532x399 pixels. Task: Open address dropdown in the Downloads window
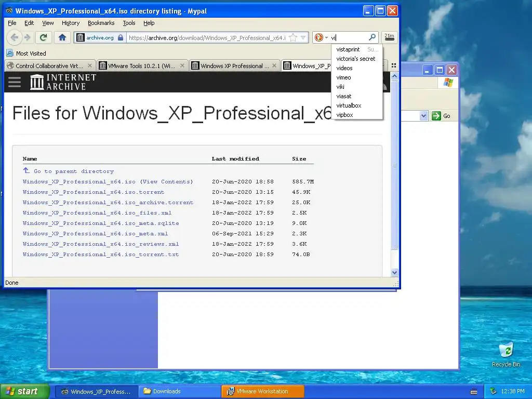coord(423,116)
